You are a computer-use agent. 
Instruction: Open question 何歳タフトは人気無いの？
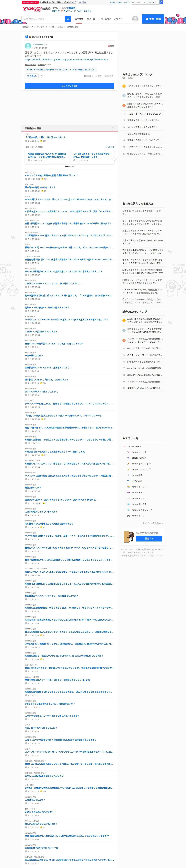(47, 307)
